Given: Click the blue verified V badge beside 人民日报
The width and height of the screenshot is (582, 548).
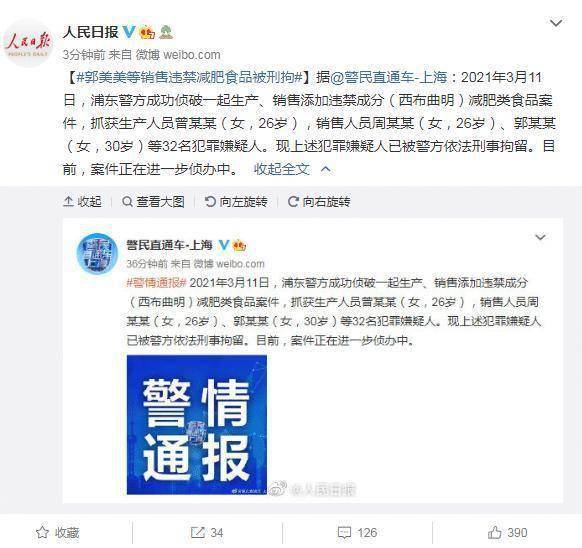Looking at the screenshot, I should (x=128, y=32).
